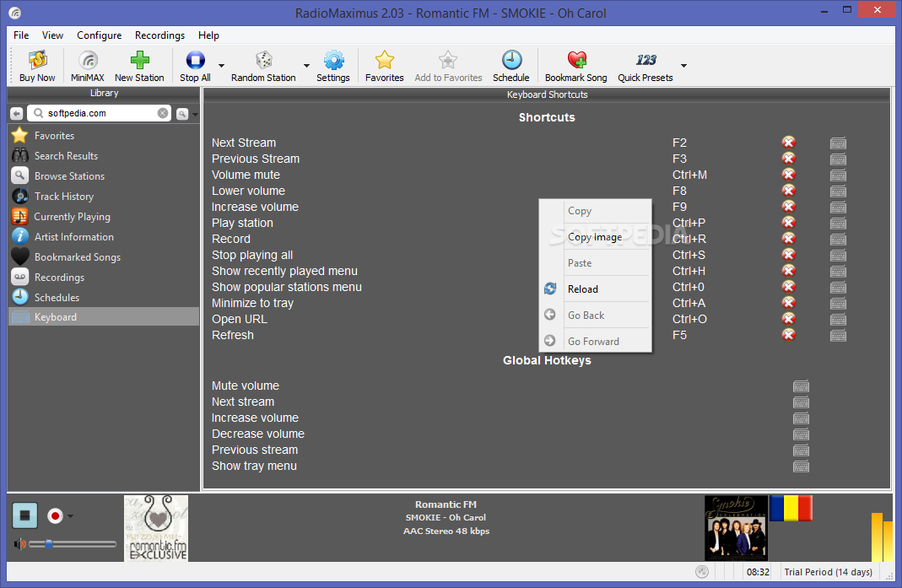Mute audio via speaker icon
The image size is (902, 588).
click(x=19, y=543)
